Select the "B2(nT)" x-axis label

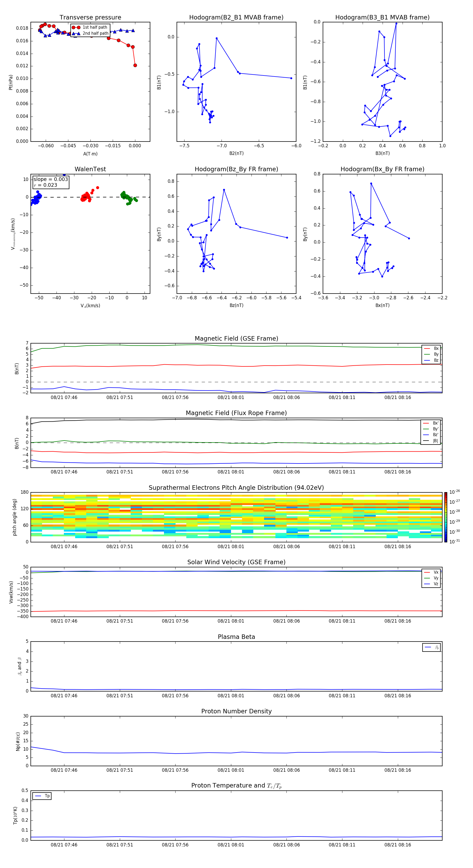tap(236, 153)
